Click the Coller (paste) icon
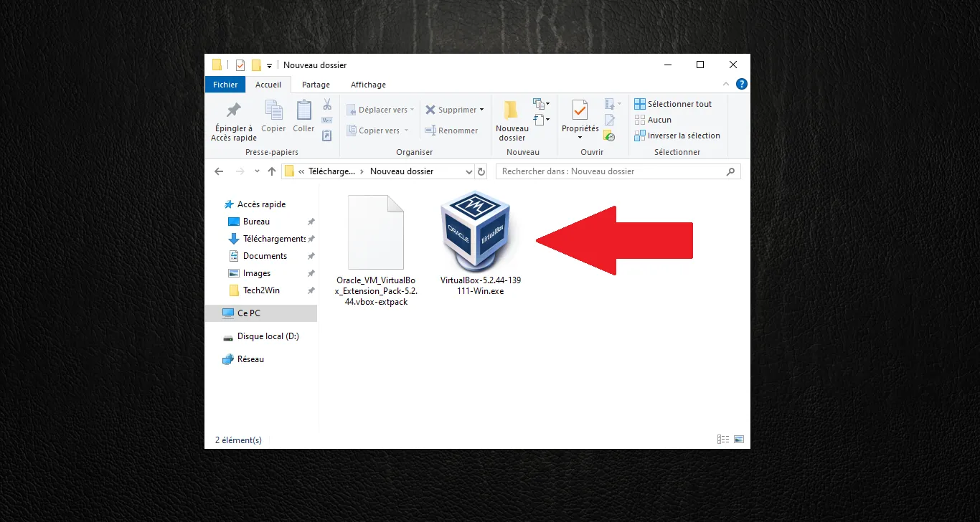980x522 pixels. coord(303,115)
